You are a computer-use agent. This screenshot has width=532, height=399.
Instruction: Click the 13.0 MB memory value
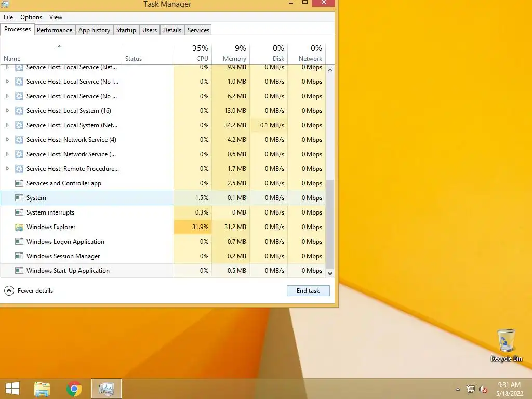click(x=235, y=111)
